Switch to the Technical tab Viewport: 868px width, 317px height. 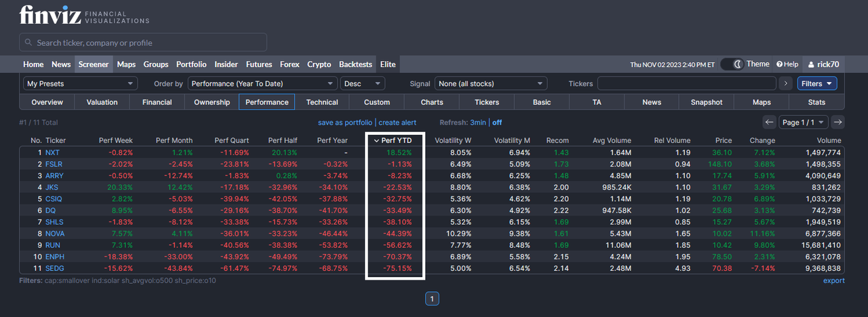coord(322,102)
